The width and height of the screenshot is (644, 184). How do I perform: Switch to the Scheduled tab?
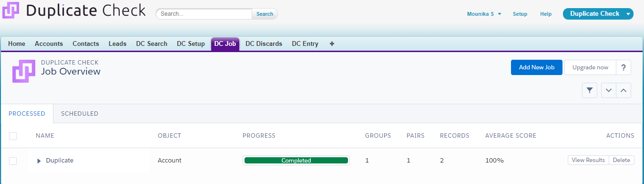[x=80, y=114]
